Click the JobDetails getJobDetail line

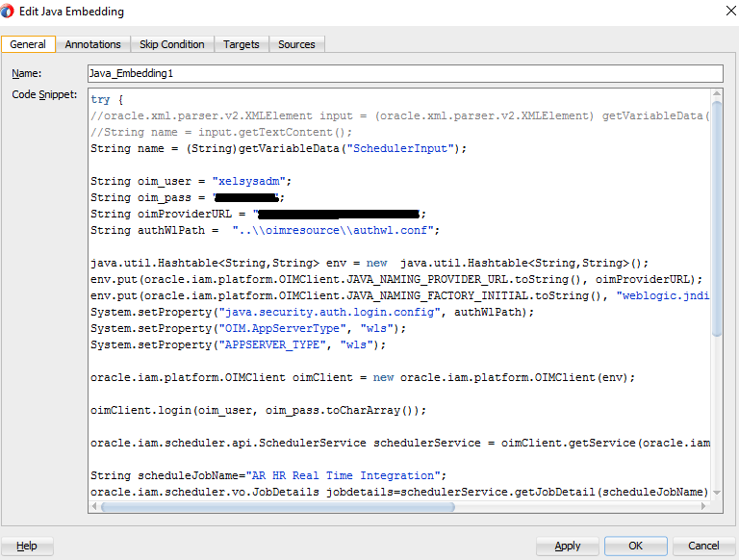pos(399,492)
